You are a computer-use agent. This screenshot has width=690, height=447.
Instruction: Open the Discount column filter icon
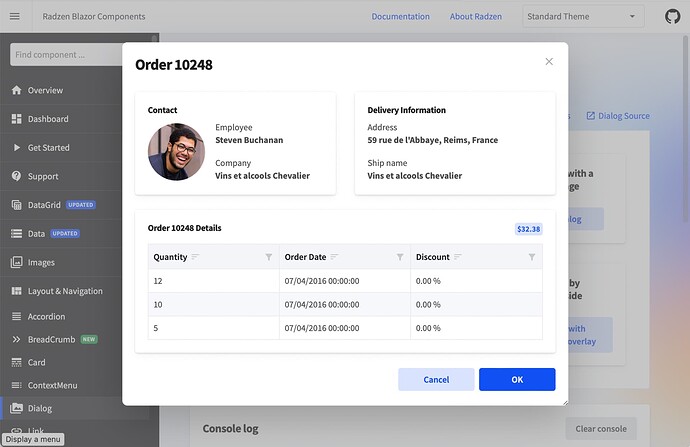[532, 257]
